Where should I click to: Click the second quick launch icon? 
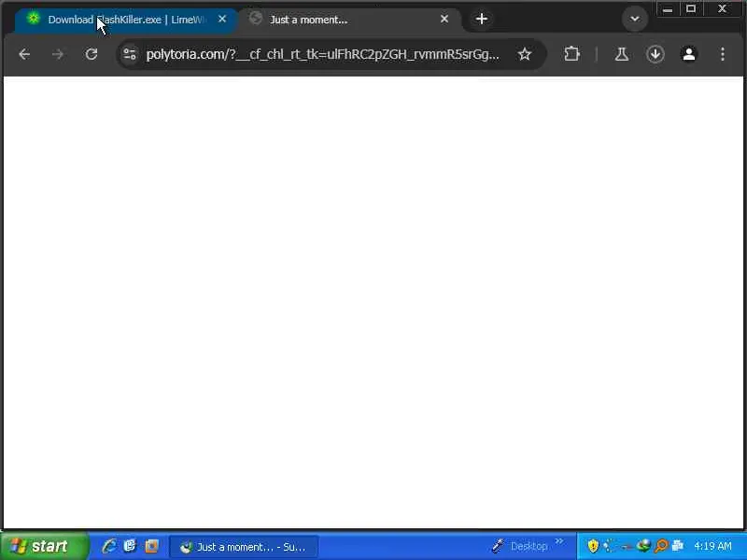pyautogui.click(x=130, y=546)
